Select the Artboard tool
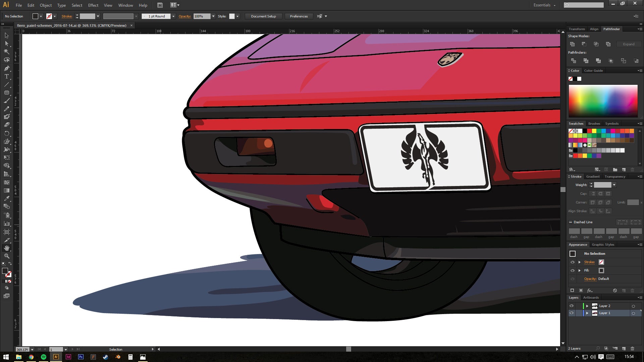 click(x=6, y=232)
